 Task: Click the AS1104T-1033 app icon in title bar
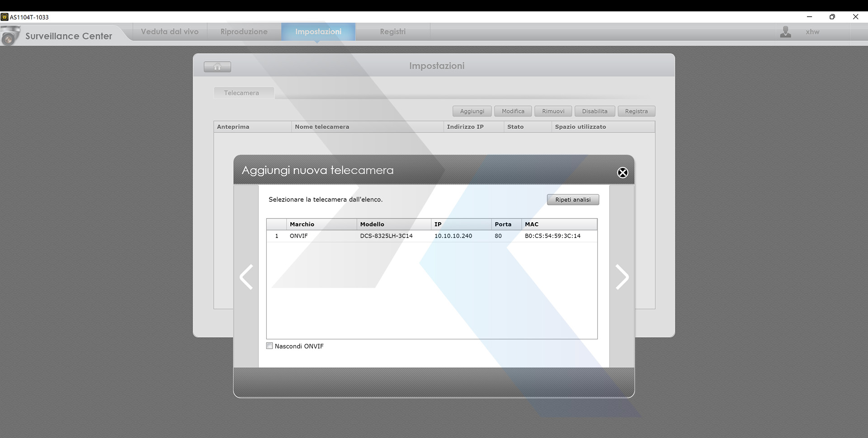pos(5,17)
